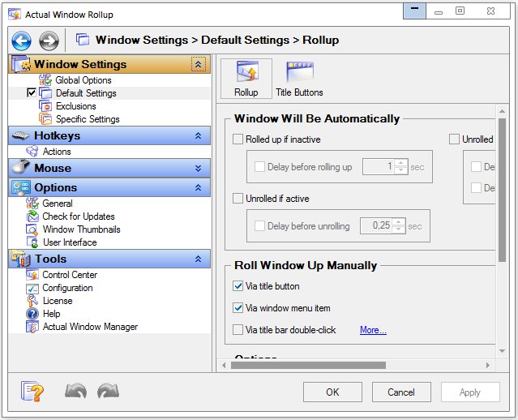Click the Actions icon
The image size is (518, 420).
pos(32,152)
